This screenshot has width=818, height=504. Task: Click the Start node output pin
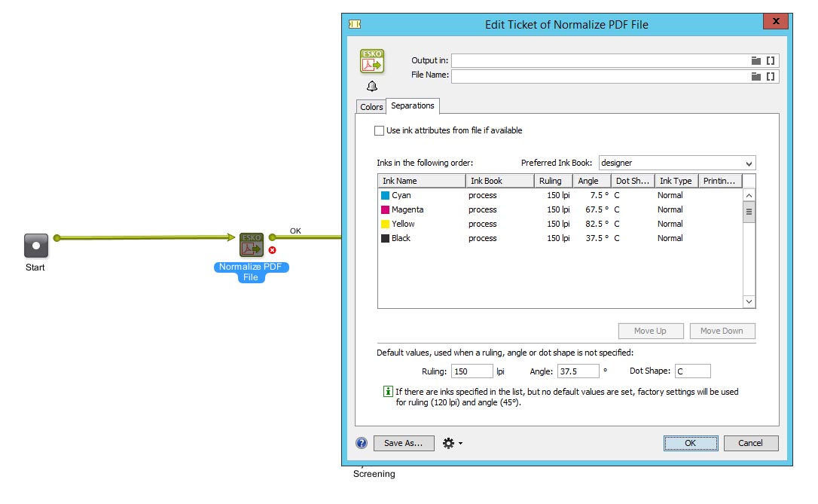tap(56, 238)
